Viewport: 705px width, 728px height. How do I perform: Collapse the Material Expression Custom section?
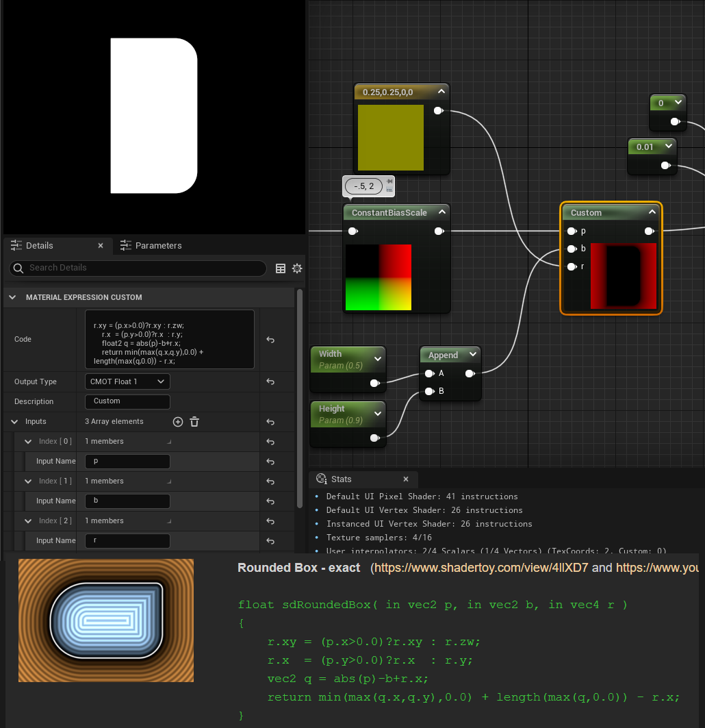(x=12, y=297)
